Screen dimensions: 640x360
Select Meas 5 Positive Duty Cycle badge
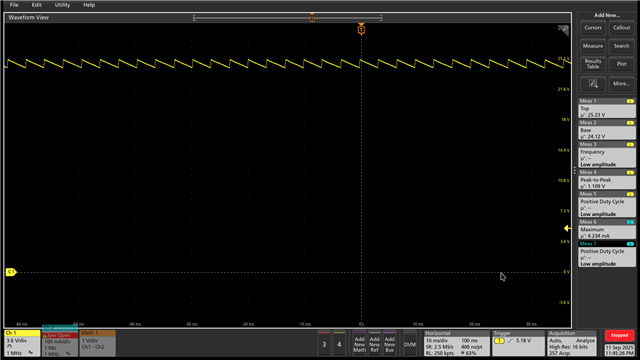[x=607, y=204]
